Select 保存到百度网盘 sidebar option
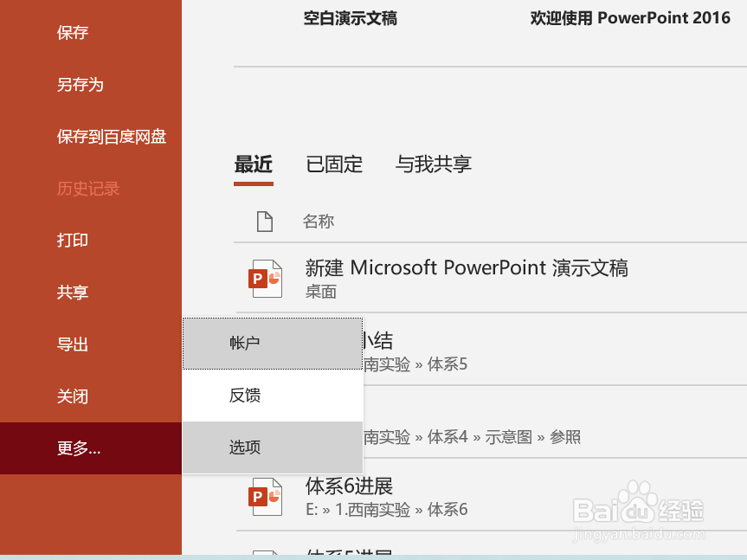 click(112, 137)
